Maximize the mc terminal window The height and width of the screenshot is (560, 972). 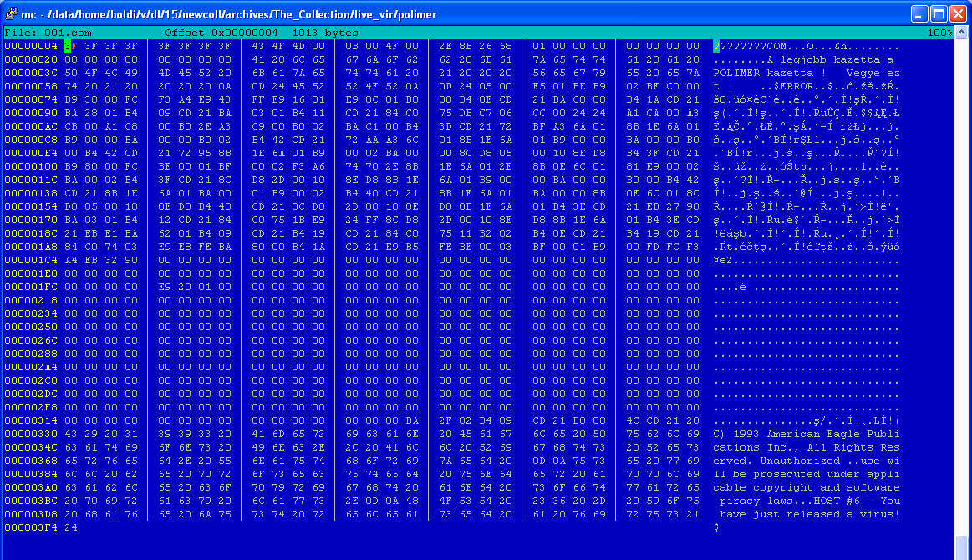939,13
